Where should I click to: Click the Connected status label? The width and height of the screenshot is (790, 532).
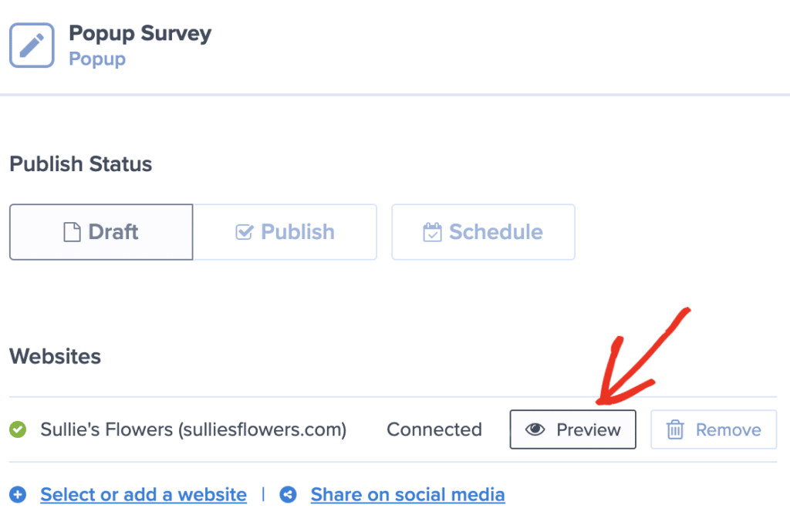434,429
